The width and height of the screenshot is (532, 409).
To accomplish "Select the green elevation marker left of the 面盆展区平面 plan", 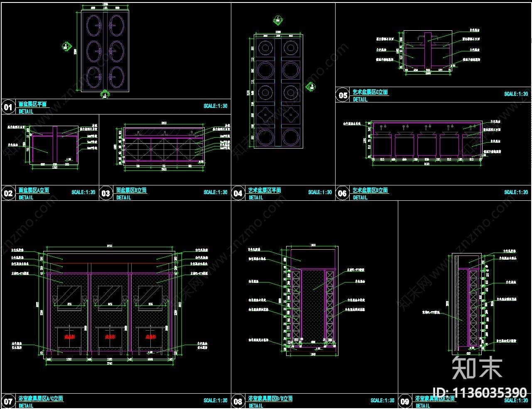I will (x=66, y=46).
